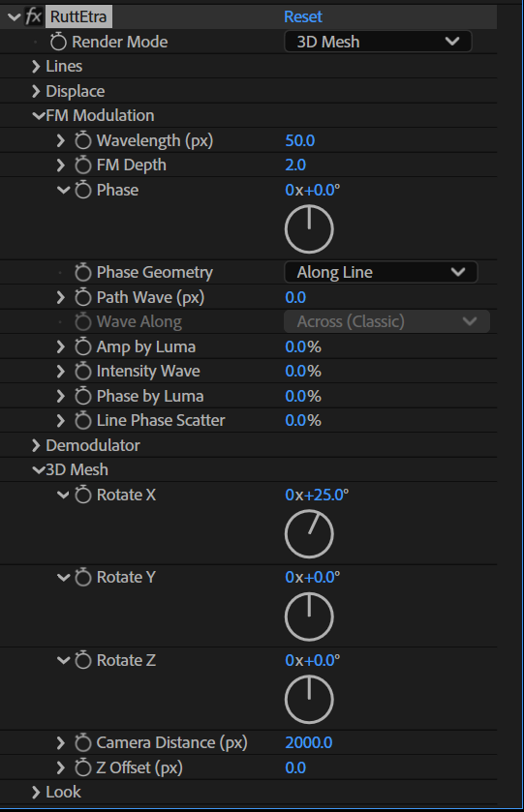Toggle the Line Phase Scatter stopwatch
This screenshot has height=812, width=524.
coord(83,420)
